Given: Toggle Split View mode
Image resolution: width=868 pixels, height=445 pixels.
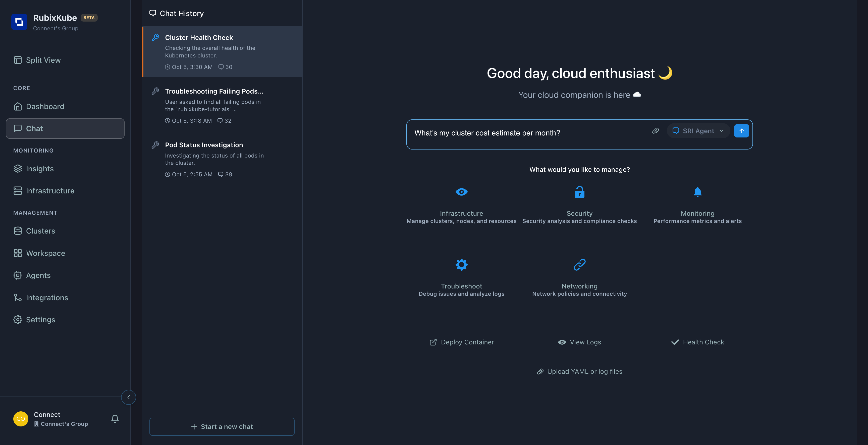Looking at the screenshot, I should [43, 60].
